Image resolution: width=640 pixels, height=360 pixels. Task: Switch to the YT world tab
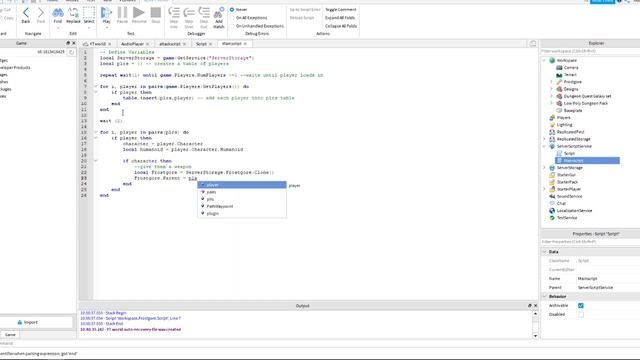[x=98, y=44]
